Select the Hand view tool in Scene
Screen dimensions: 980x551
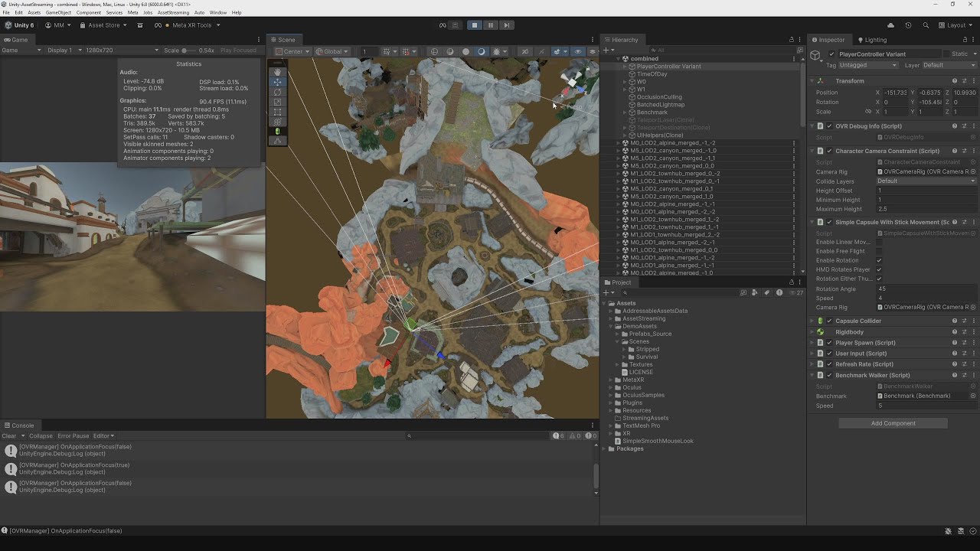point(277,72)
